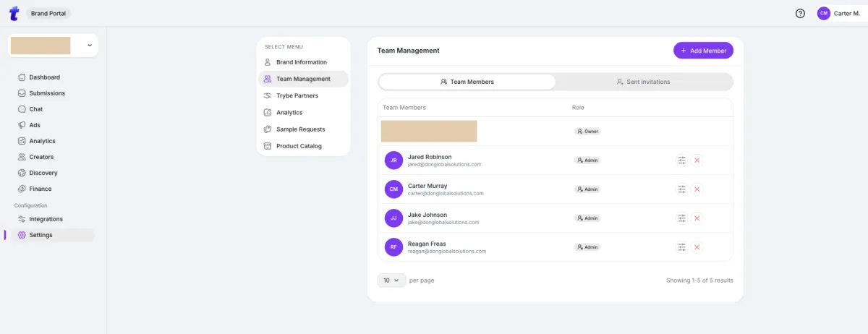Edit permissions icon for Reagan Freas
This screenshot has height=334, width=868.
pyautogui.click(x=681, y=247)
